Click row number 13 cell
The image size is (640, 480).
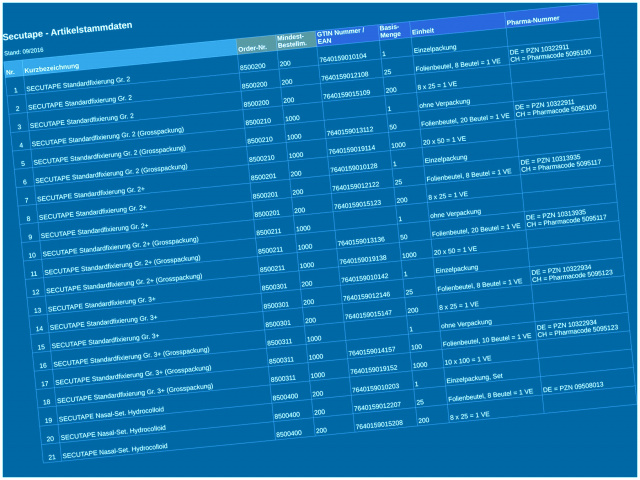pos(38,311)
